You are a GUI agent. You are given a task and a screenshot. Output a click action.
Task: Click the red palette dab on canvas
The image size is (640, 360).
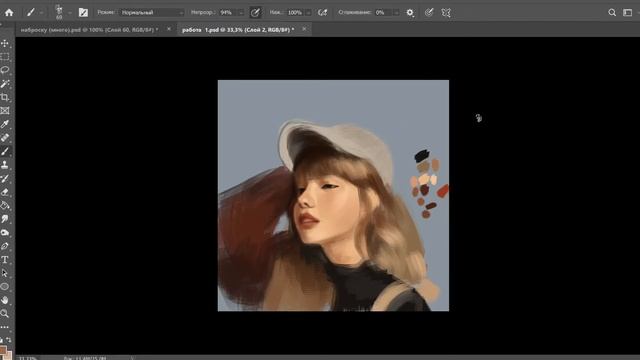(443, 190)
